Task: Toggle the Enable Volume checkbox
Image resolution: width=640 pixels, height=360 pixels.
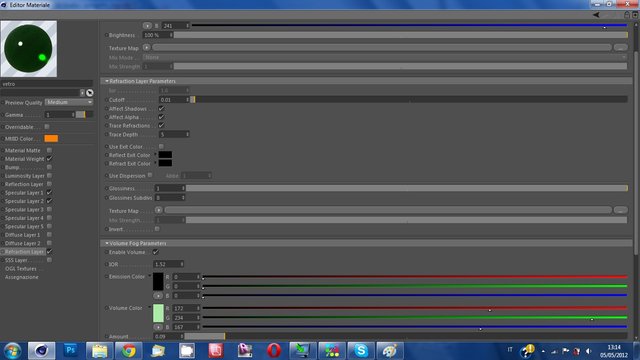Action: click(x=156, y=252)
